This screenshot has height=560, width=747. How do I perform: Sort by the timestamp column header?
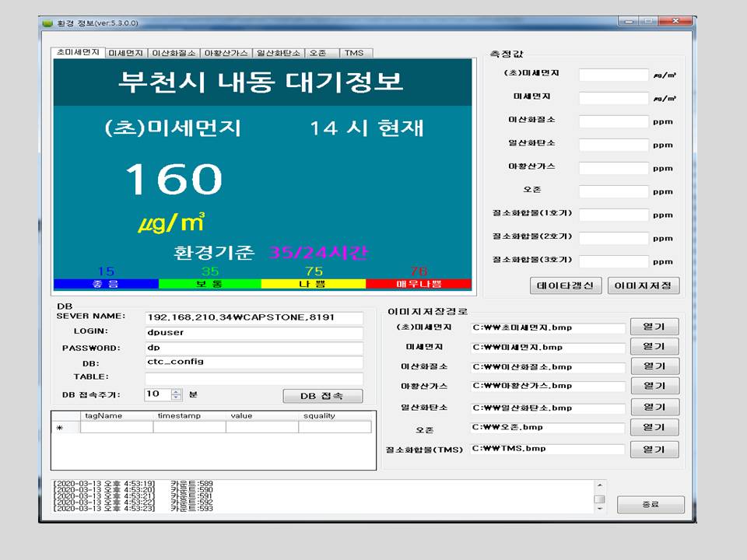[190, 415]
